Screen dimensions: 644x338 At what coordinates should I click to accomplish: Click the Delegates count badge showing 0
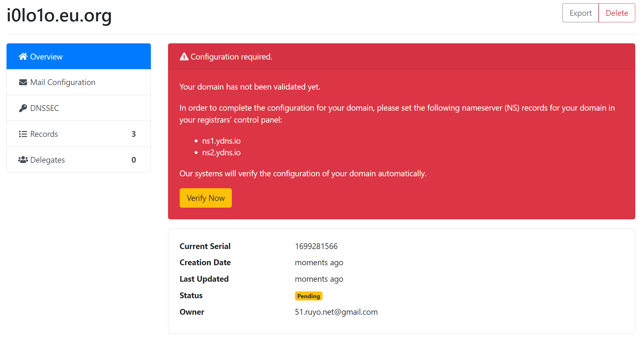pyautogui.click(x=134, y=160)
